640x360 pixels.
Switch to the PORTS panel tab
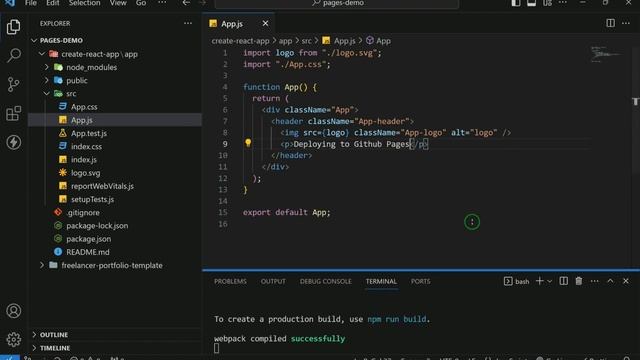point(420,281)
